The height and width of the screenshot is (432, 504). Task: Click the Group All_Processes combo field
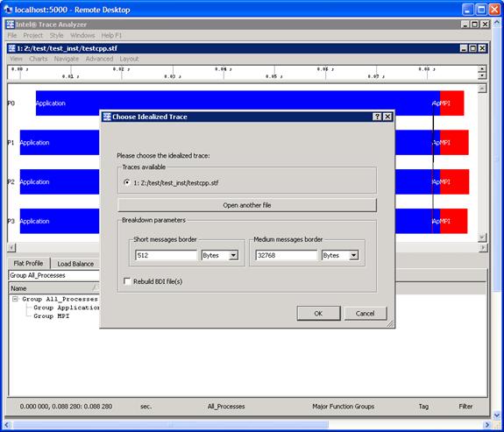click(x=54, y=275)
